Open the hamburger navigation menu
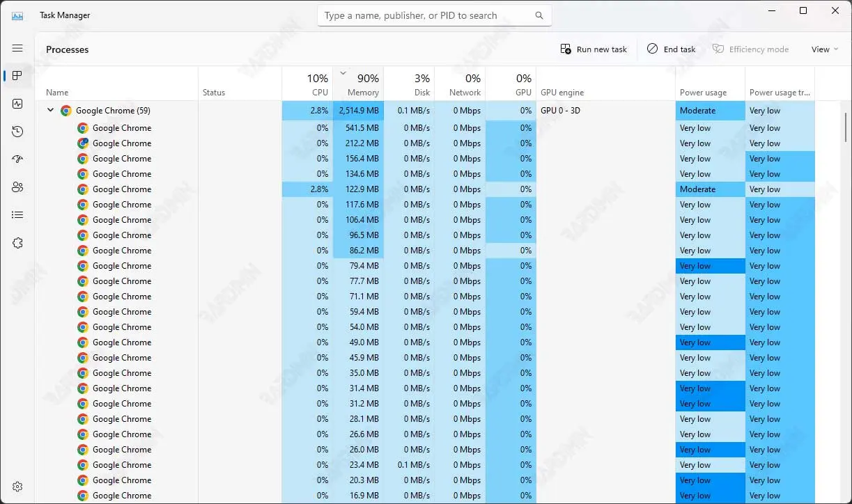This screenshot has height=504, width=852. [17, 48]
